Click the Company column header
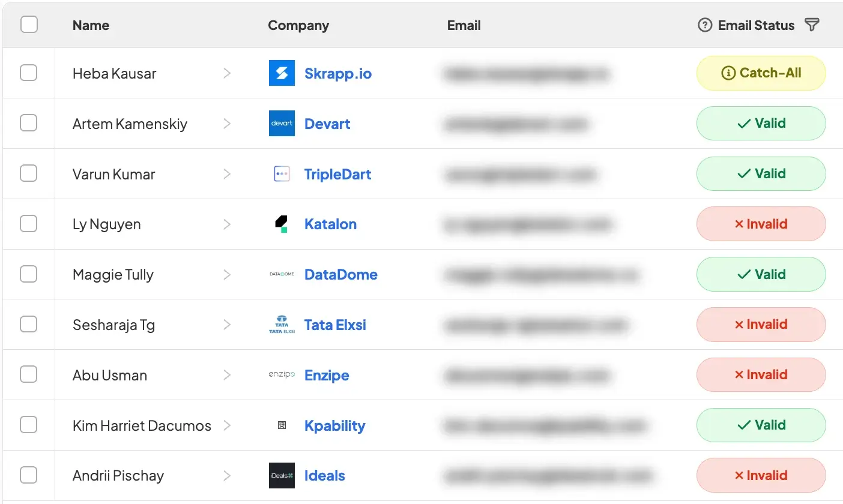Image resolution: width=843 pixels, height=504 pixels. [298, 25]
